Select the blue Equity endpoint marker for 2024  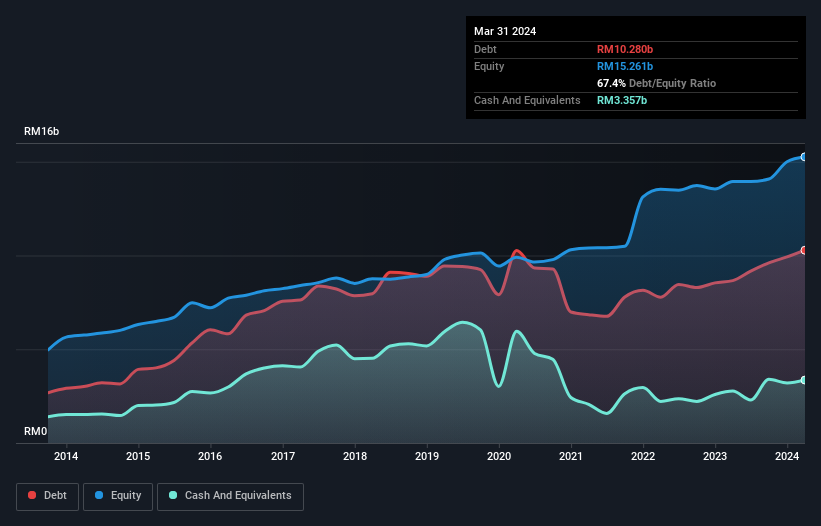pos(803,157)
